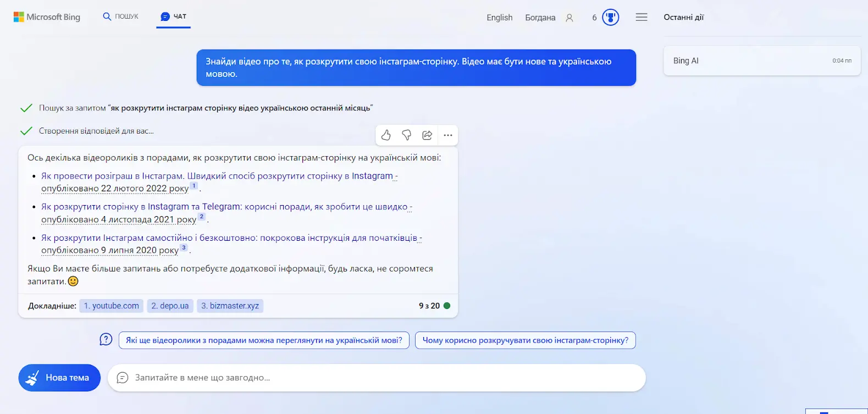Switch language to English
This screenshot has height=414, width=868.
pyautogui.click(x=499, y=18)
